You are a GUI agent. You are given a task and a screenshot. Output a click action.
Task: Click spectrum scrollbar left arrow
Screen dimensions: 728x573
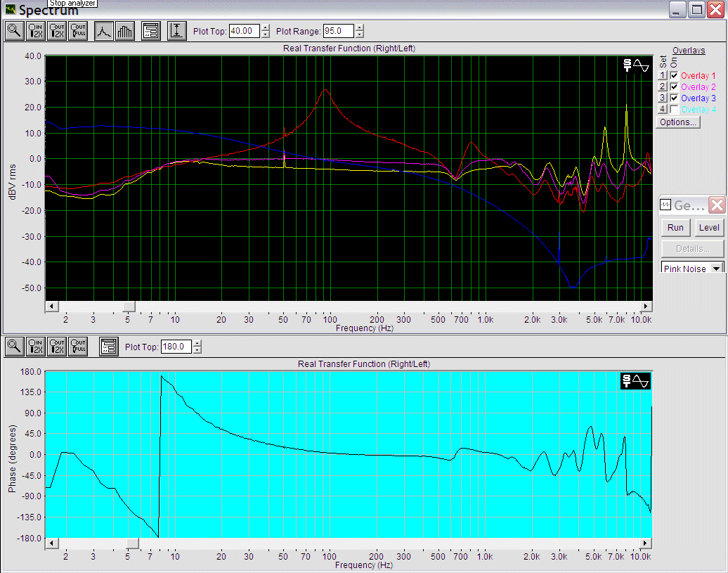[x=51, y=306]
